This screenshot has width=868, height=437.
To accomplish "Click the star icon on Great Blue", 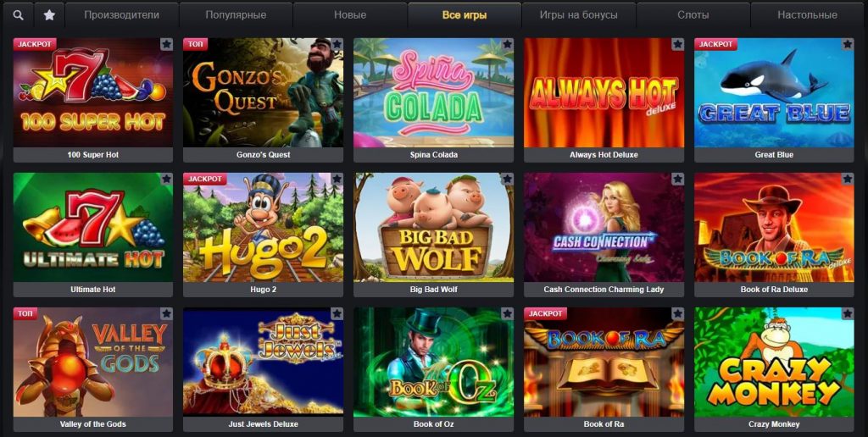I will point(848,44).
